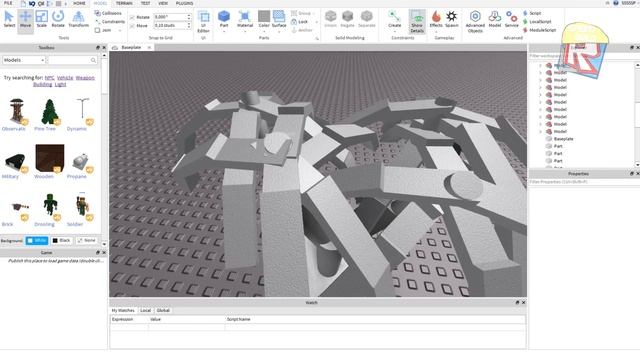
Task: Open the dropdown arrow under Effects
Action: pos(436,32)
